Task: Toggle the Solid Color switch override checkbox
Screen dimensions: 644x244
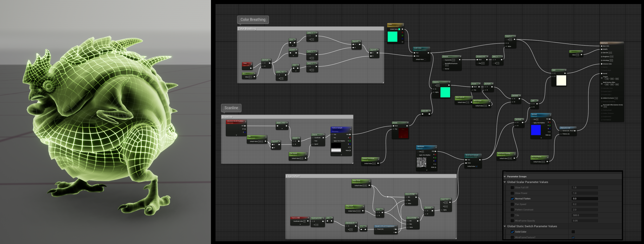Action: [512, 232]
